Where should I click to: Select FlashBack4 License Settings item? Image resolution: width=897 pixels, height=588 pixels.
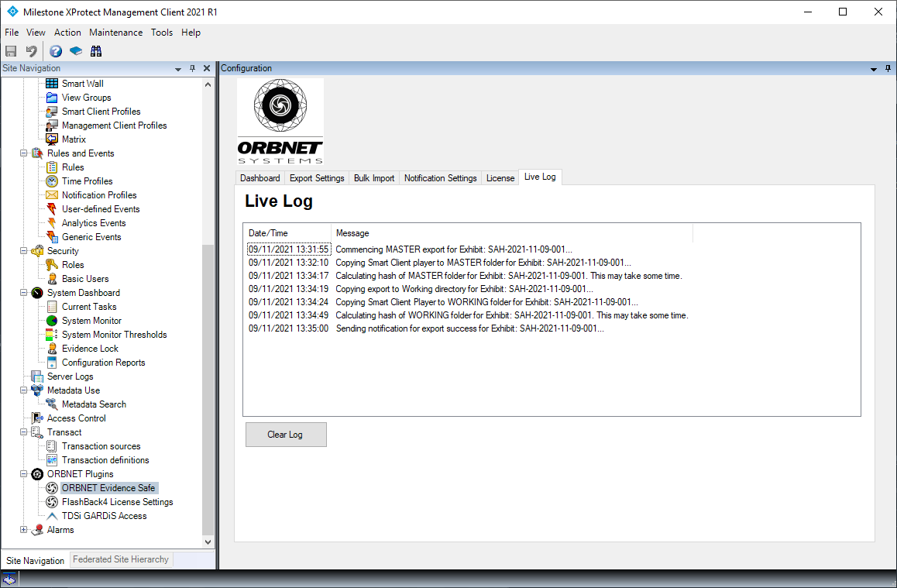(117, 502)
